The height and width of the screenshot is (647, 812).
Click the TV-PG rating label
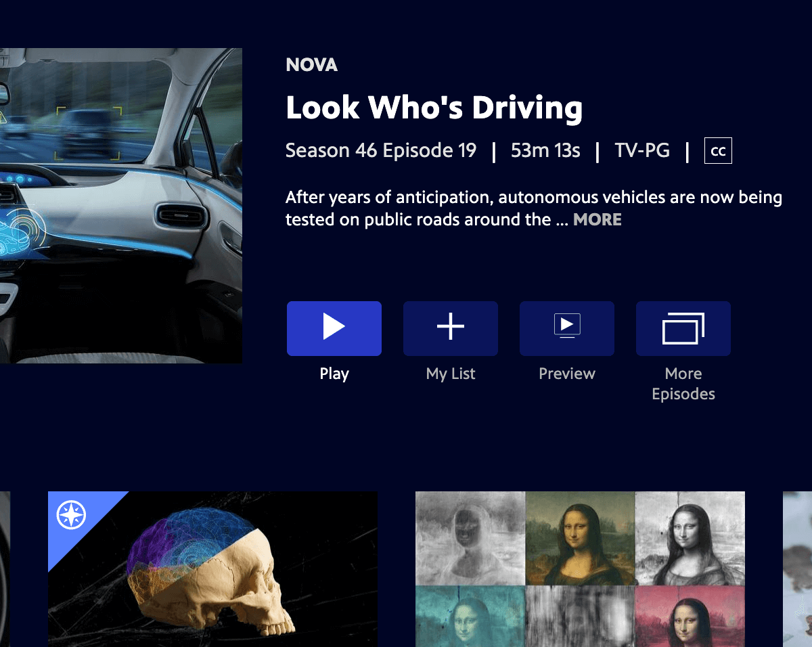coord(642,150)
